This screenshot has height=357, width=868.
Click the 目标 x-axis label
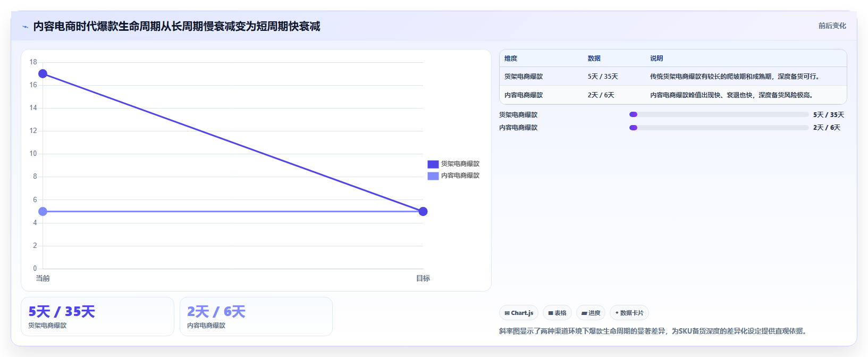coord(423,278)
